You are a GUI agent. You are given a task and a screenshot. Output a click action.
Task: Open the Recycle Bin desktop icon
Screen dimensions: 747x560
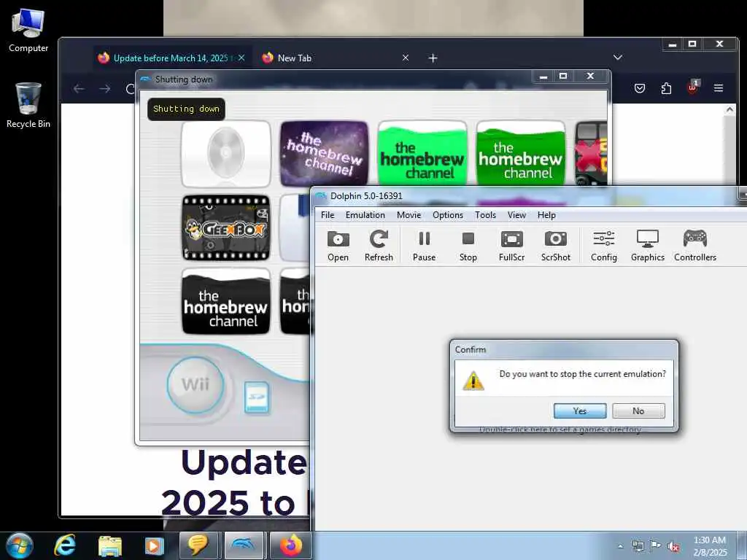[28, 105]
